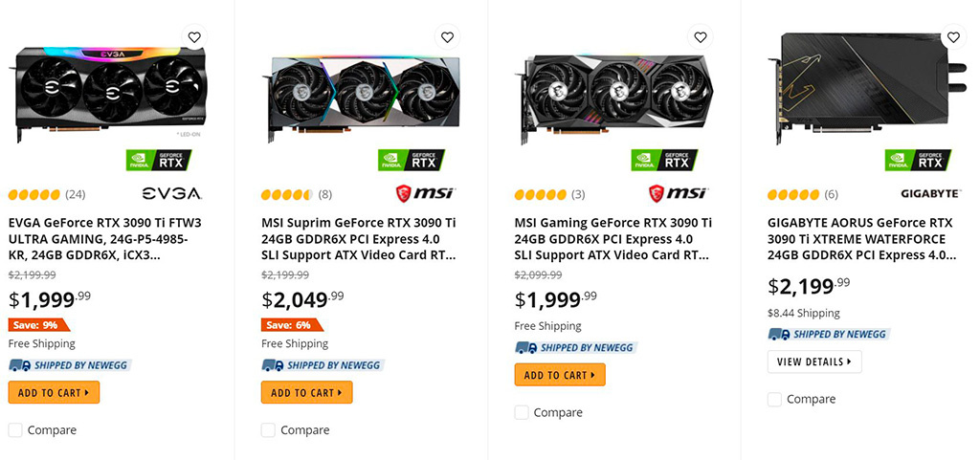View details of GIGABYTE AORUS WATERFORCE

814,361
